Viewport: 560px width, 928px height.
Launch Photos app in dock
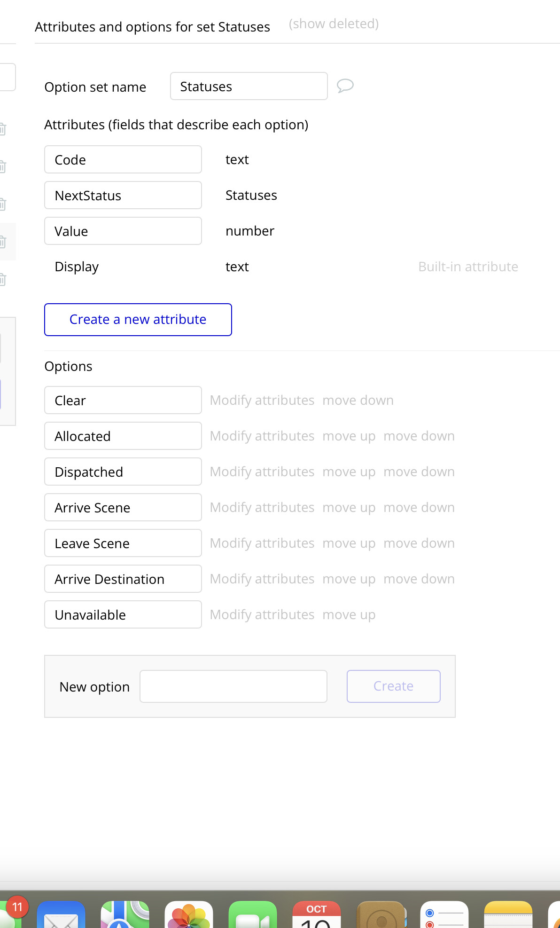point(189,914)
